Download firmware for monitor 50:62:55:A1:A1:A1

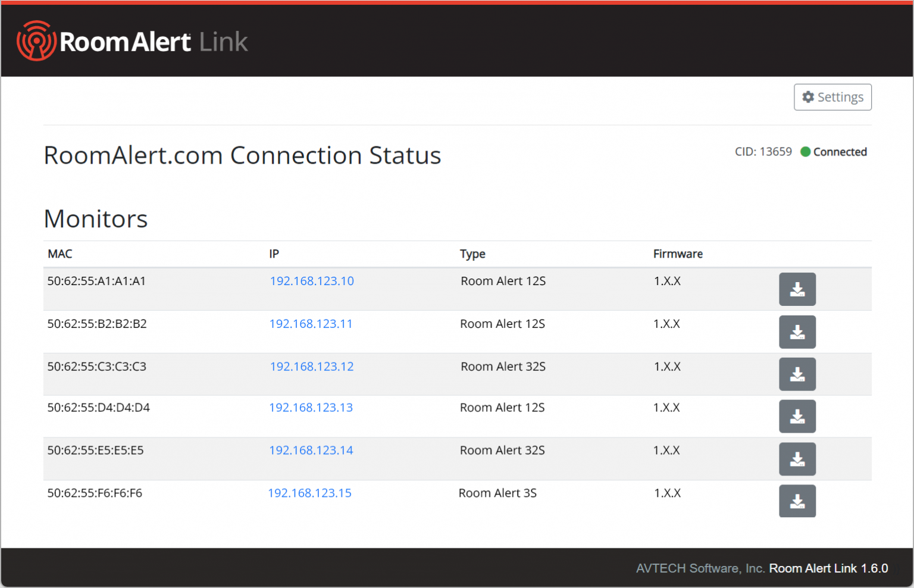(x=797, y=289)
